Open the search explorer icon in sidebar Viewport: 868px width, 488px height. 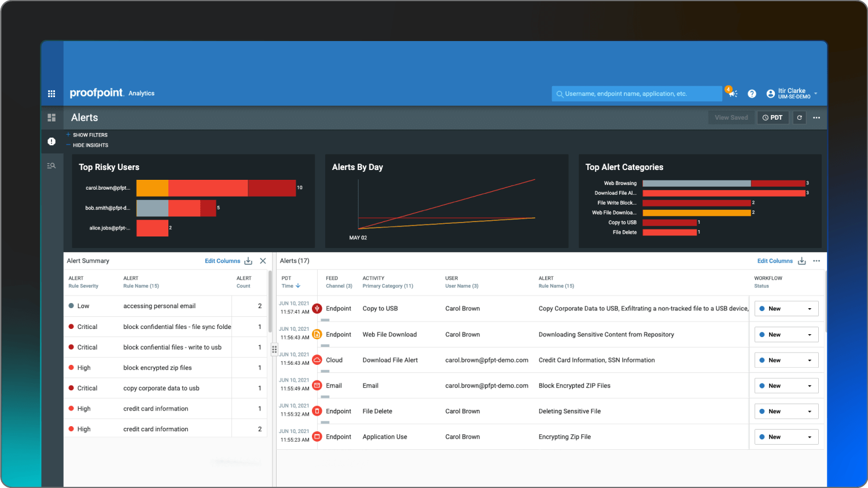[x=52, y=166]
